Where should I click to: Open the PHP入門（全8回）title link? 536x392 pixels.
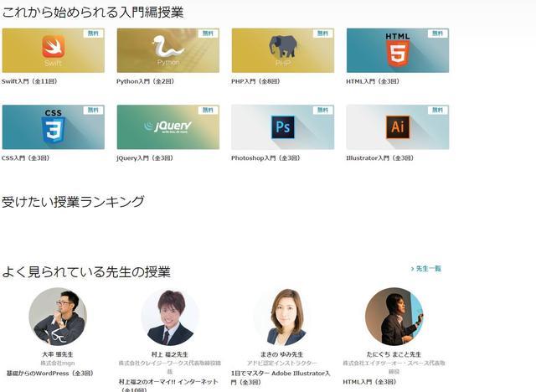pyautogui.click(x=256, y=81)
